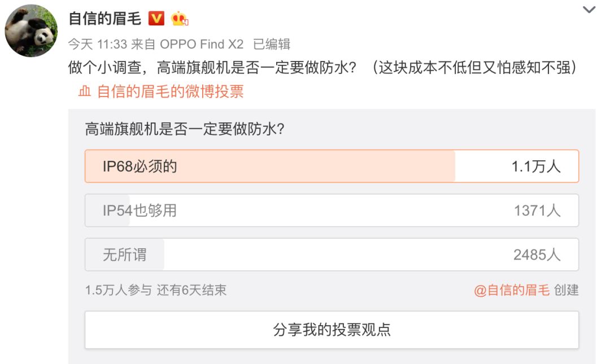
Task: Click the 已编辑 edited label
Action: tap(272, 45)
